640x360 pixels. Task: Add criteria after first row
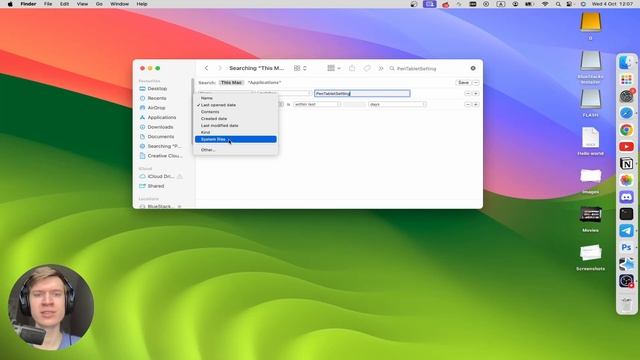tap(476, 93)
